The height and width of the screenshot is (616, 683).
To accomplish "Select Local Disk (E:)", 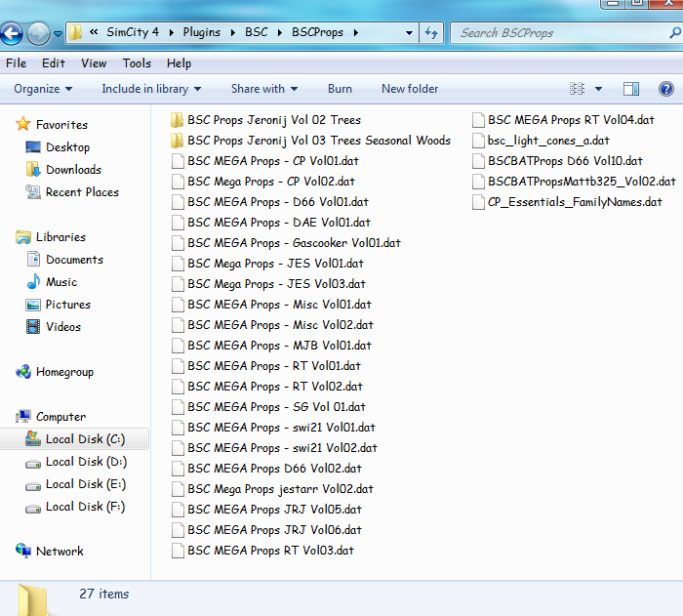I will pyautogui.click(x=86, y=484).
